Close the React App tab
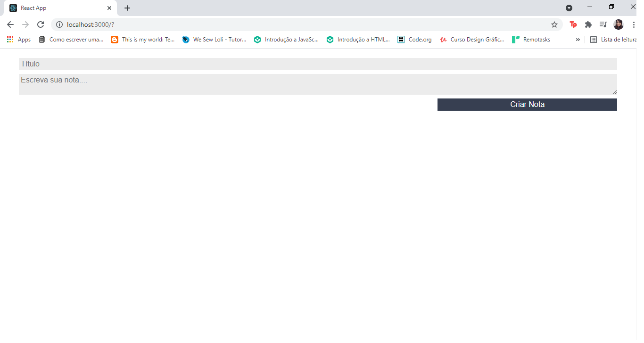The height and width of the screenshot is (343, 644). pos(109,8)
